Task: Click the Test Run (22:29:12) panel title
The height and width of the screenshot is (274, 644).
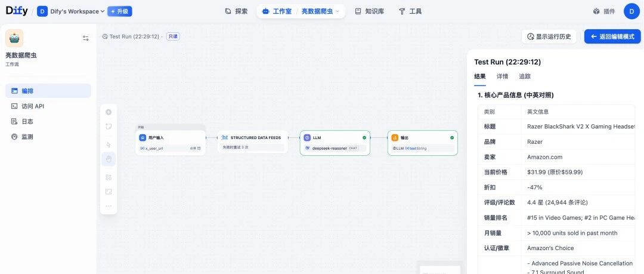Action: tap(507, 62)
